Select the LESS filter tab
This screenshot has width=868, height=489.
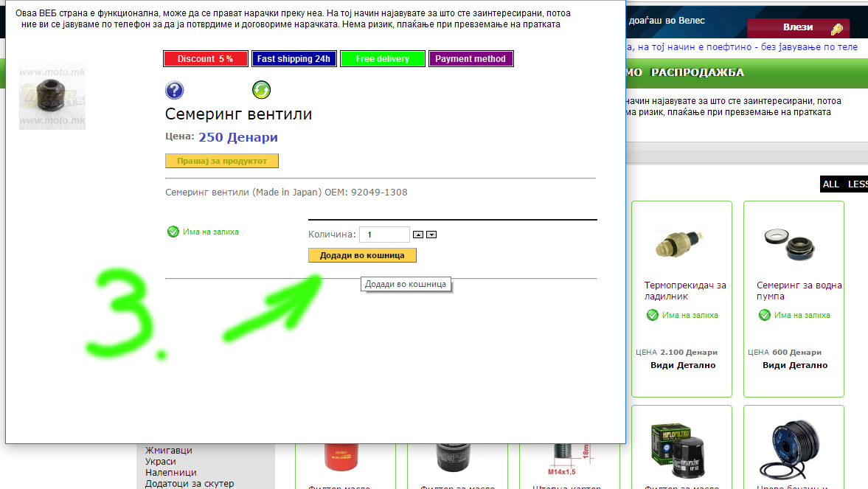click(858, 184)
